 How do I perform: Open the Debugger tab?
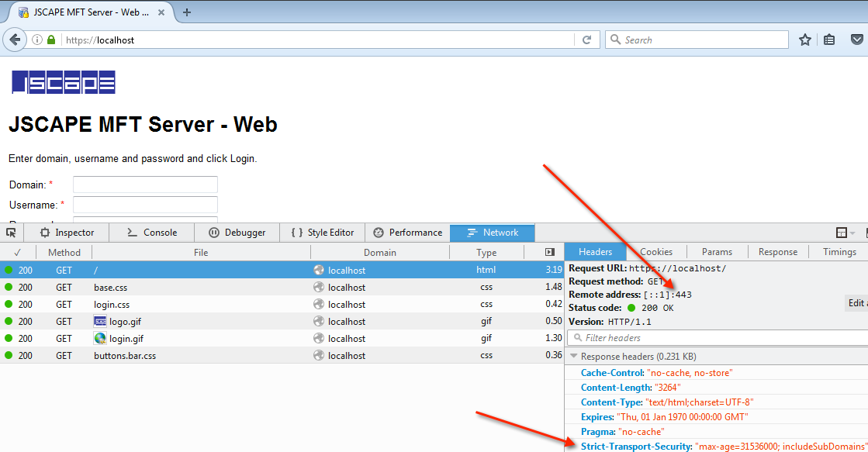(x=237, y=233)
